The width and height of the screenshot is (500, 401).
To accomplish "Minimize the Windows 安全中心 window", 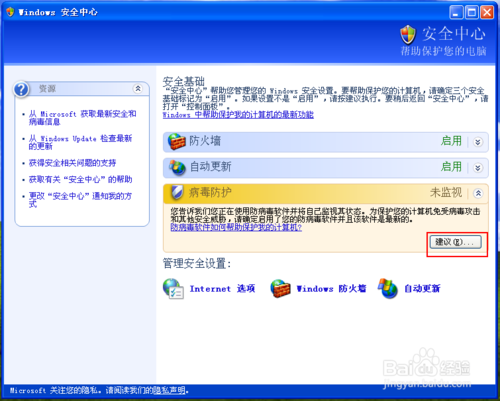I will click(456, 13).
